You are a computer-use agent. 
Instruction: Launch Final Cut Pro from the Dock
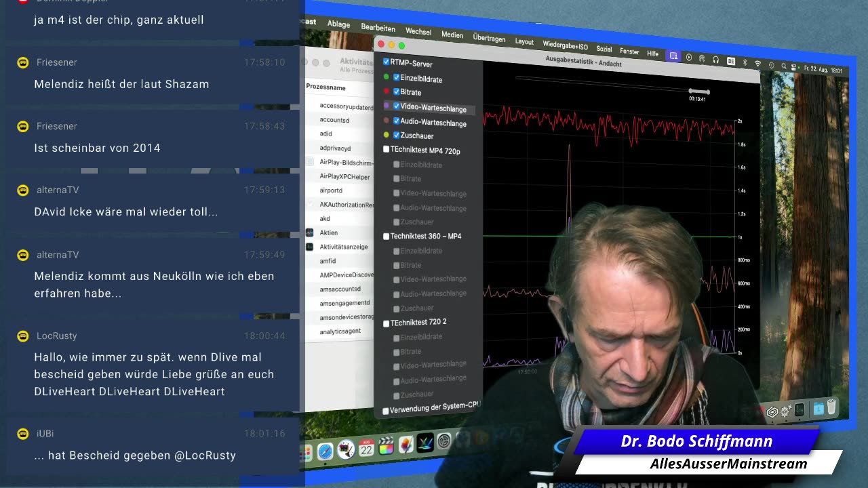387,446
